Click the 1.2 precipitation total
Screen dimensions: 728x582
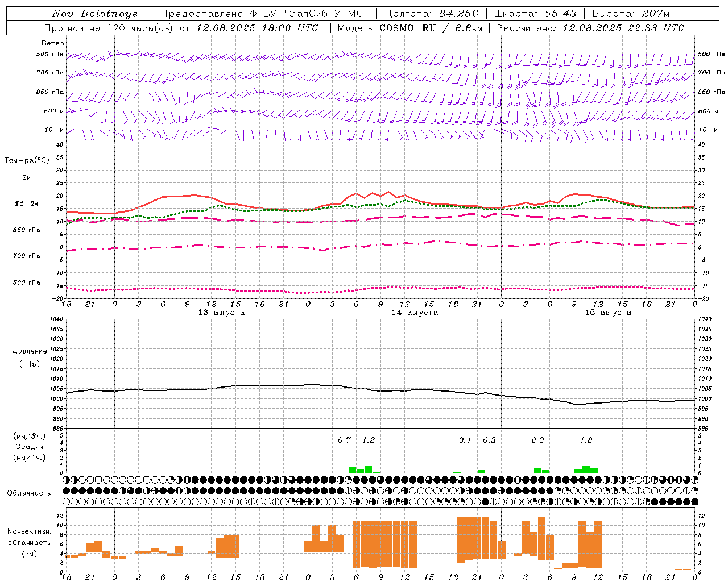tap(369, 440)
